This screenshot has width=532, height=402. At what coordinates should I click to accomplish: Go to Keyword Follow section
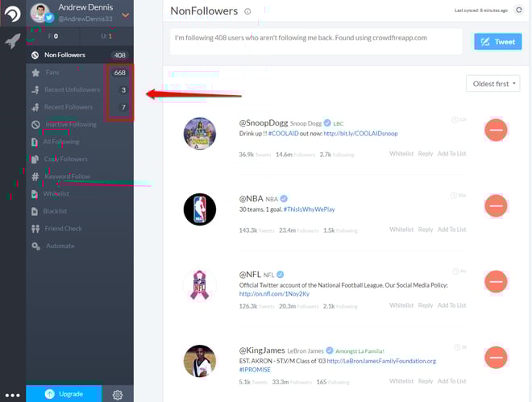pyautogui.click(x=80, y=176)
